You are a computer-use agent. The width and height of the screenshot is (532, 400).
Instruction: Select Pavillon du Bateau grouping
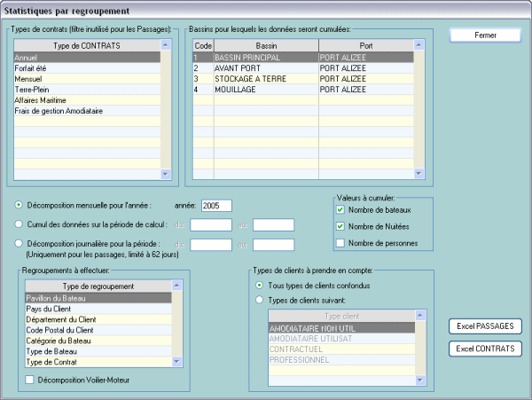click(x=98, y=298)
